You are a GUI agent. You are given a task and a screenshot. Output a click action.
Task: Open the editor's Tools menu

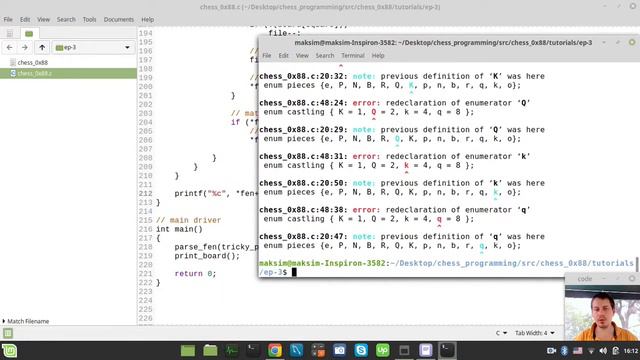(x=89, y=20)
